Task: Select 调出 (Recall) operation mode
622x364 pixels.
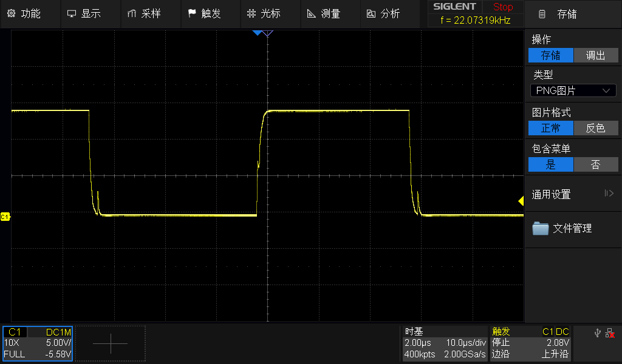Action: tap(596, 55)
